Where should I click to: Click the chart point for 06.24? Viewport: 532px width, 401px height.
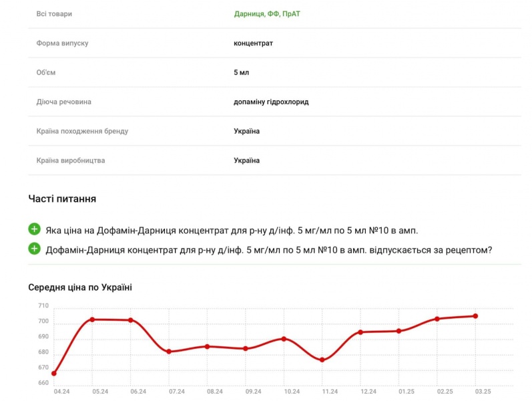(x=131, y=320)
